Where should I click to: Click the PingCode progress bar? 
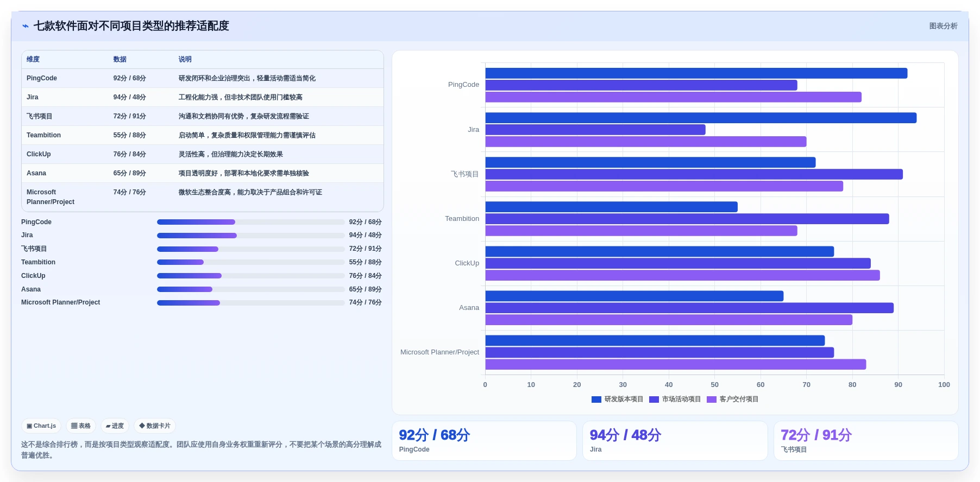(x=250, y=222)
